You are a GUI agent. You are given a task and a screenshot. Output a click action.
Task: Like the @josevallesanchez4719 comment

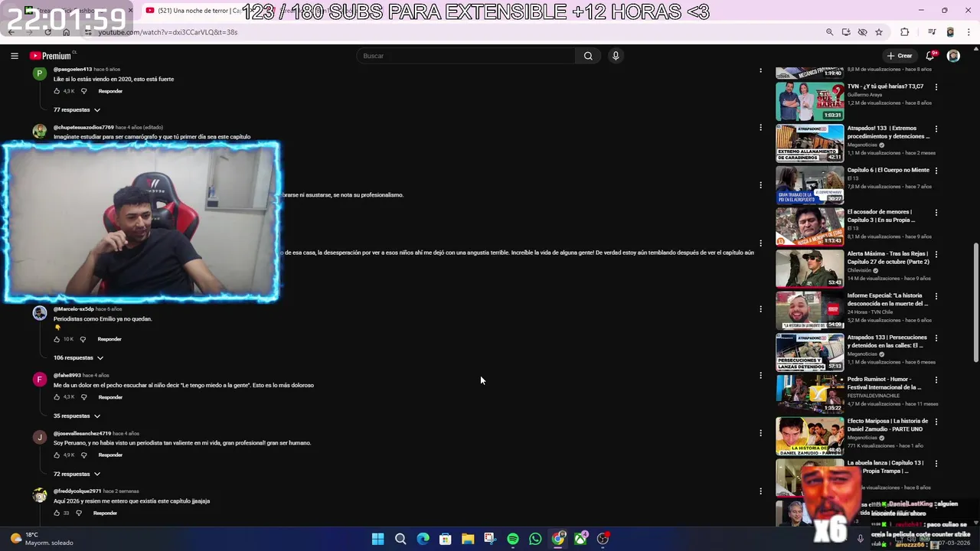coord(57,455)
